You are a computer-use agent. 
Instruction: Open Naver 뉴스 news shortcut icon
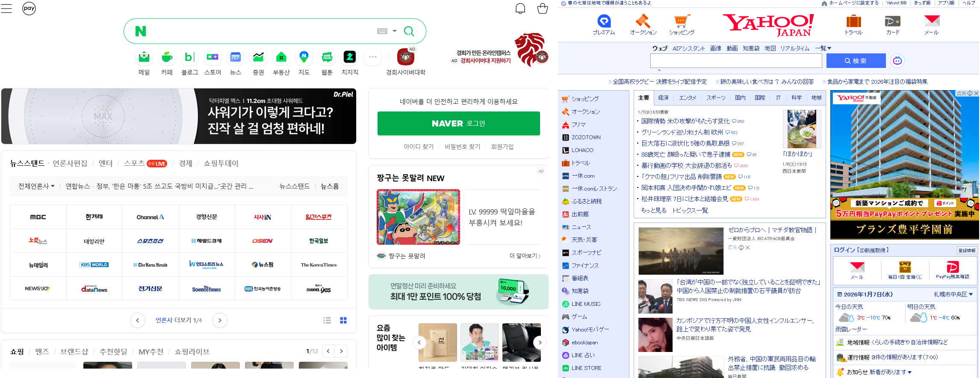click(x=236, y=57)
